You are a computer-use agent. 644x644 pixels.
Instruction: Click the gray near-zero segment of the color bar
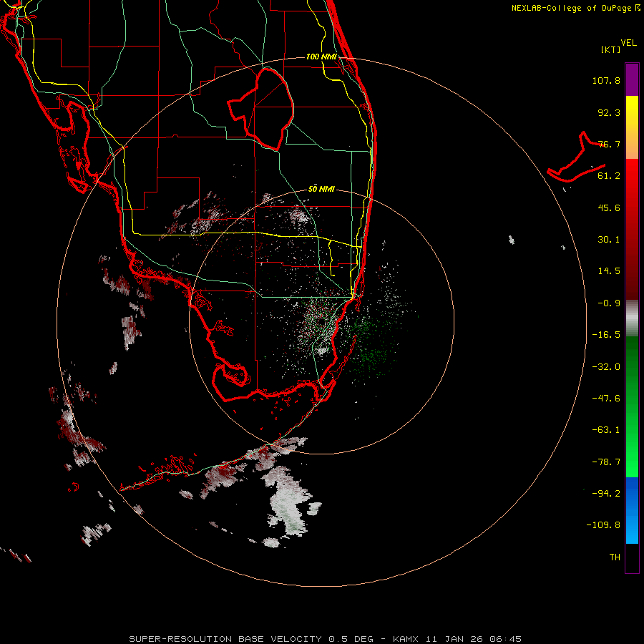tap(632, 318)
